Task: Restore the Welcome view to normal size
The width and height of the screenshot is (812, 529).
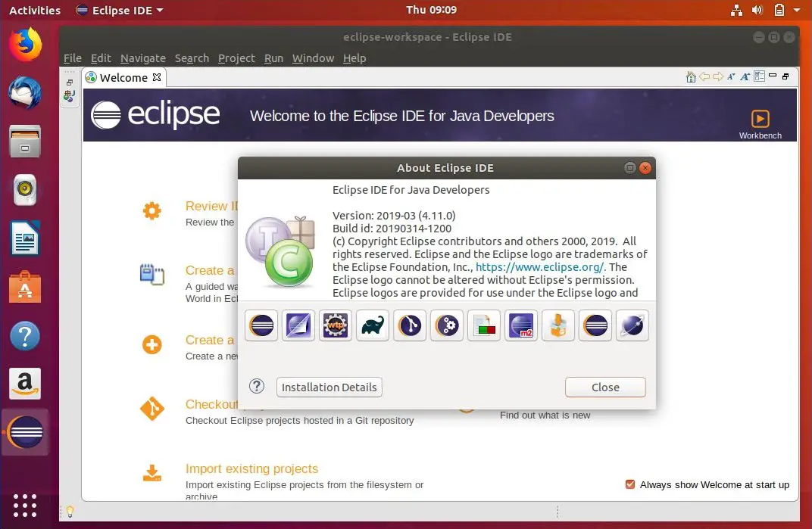Action: tap(785, 76)
